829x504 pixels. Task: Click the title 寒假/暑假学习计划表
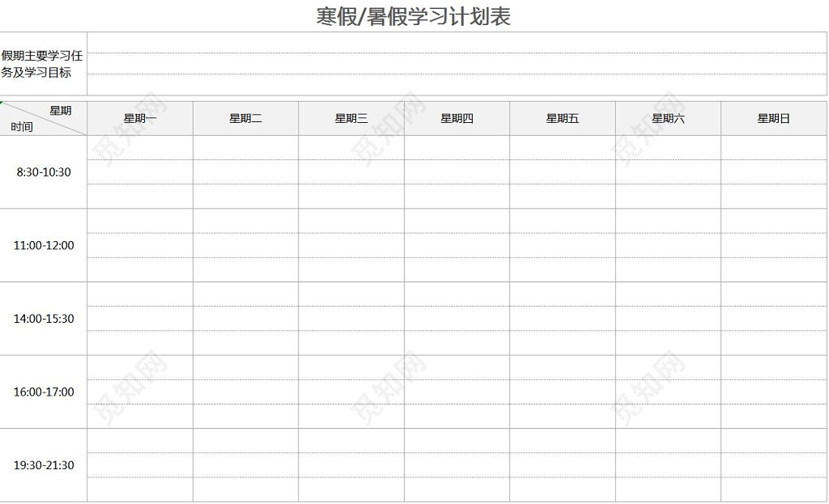(414, 15)
